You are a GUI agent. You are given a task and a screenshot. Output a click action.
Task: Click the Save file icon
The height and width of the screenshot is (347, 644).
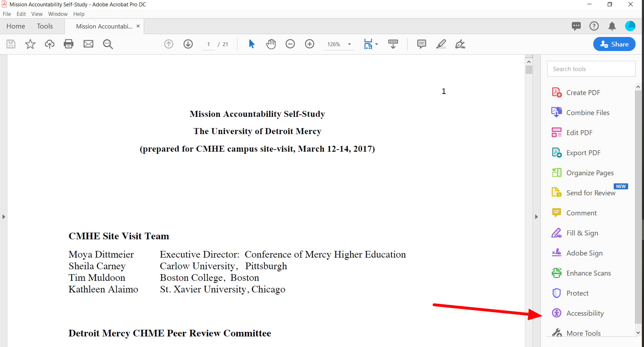(11, 44)
